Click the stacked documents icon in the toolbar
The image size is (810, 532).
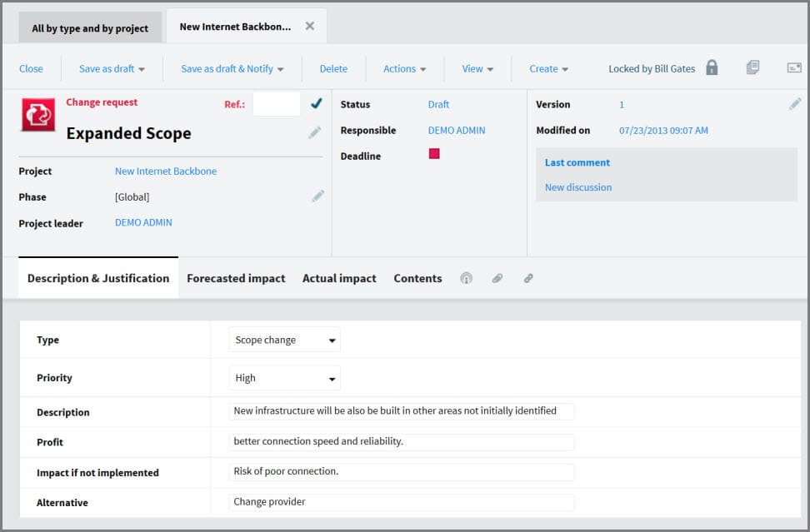tap(752, 68)
